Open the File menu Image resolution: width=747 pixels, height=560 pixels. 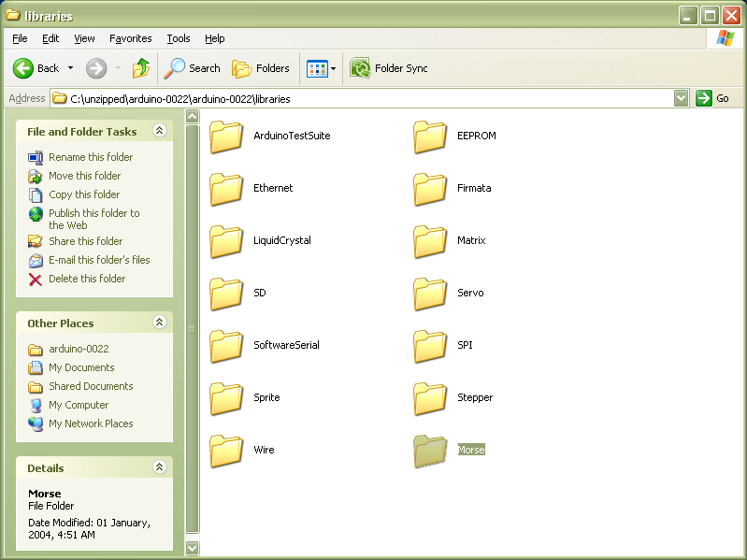pos(20,38)
